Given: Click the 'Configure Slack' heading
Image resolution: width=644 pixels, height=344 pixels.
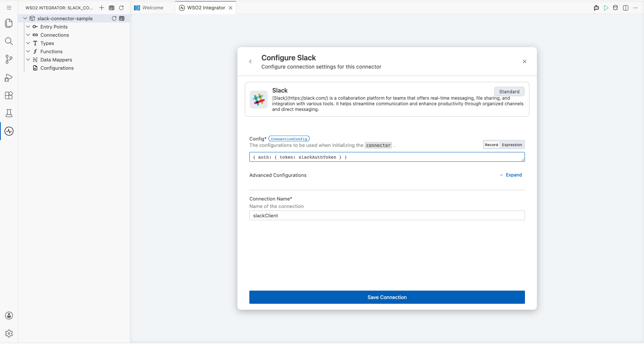Looking at the screenshot, I should [x=289, y=58].
